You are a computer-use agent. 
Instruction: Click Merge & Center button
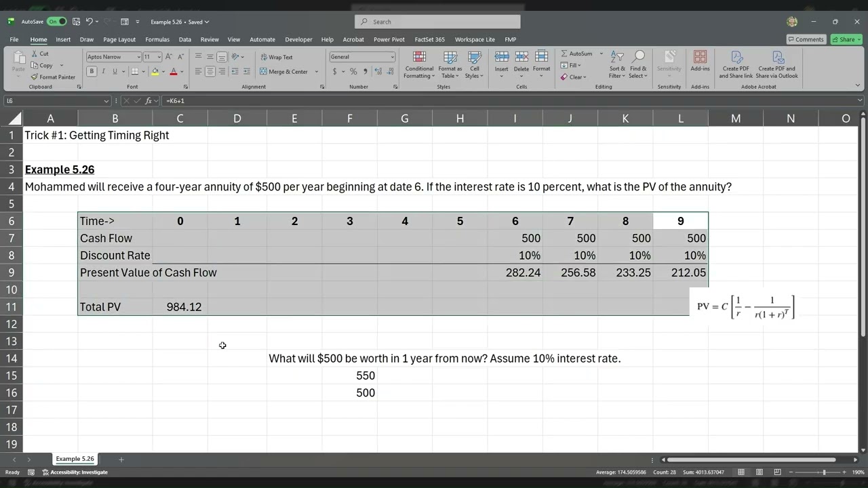tap(283, 71)
